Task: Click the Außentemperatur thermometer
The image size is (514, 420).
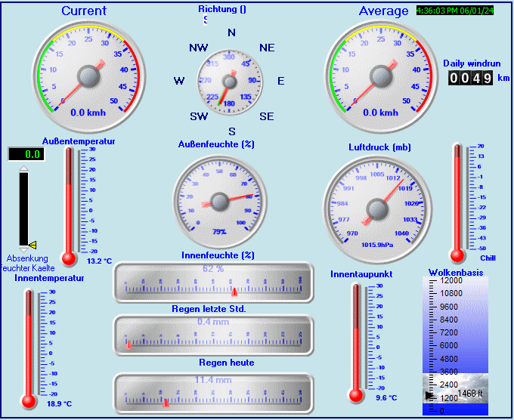Action: click(x=70, y=204)
